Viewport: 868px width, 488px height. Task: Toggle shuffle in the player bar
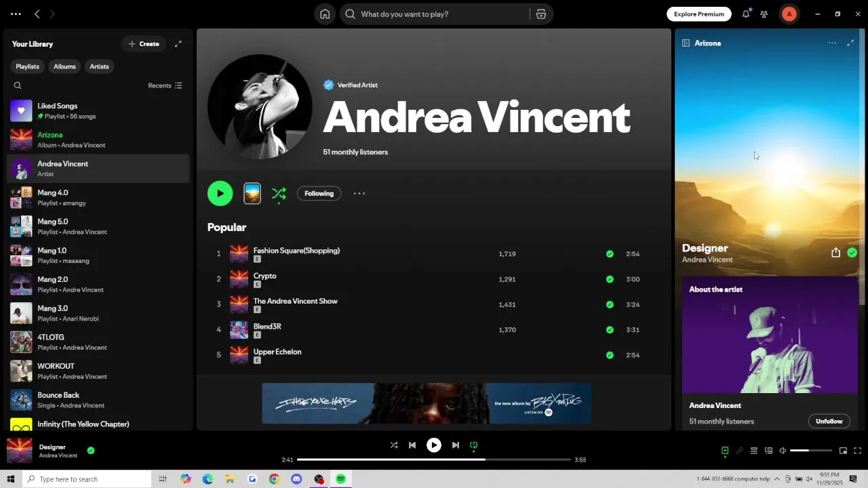click(x=394, y=445)
